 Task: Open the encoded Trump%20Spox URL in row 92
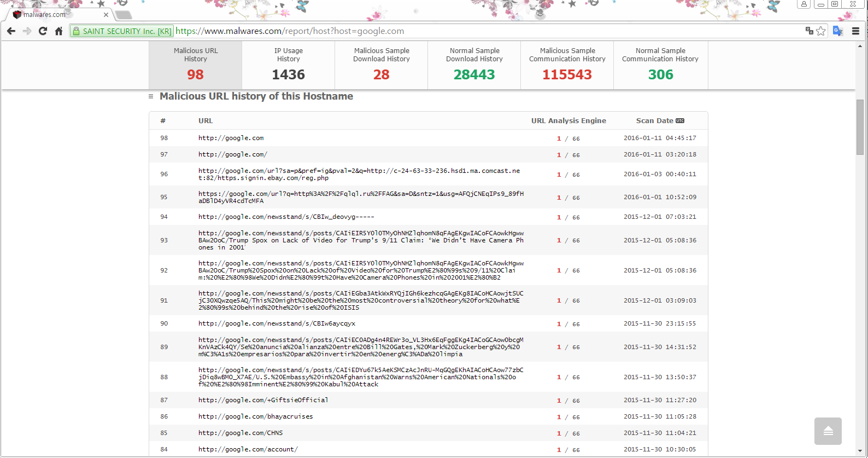[361, 270]
